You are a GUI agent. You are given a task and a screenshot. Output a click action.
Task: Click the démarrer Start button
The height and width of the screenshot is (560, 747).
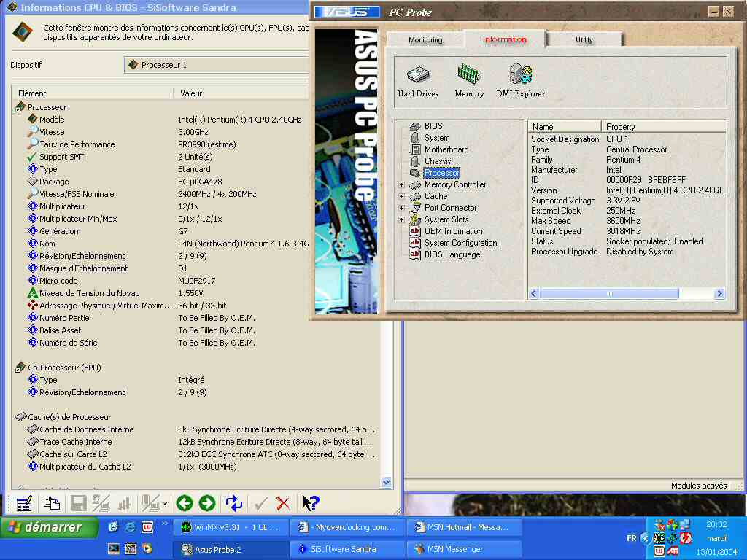coord(43,527)
